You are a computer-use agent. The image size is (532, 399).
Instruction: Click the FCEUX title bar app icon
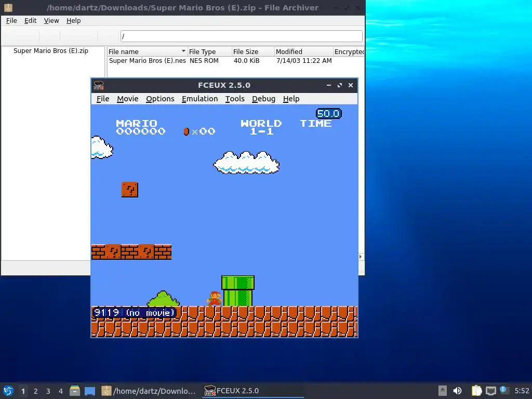[x=99, y=85]
